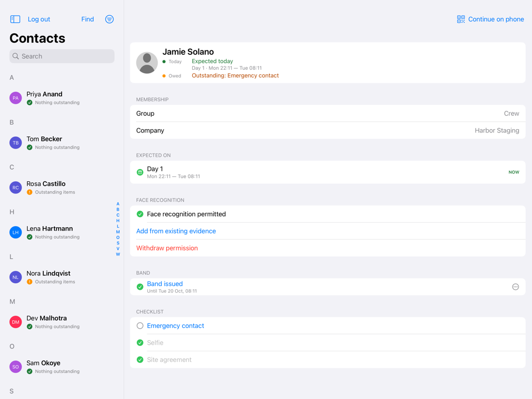The image size is (532, 399).
Task: Select Lena Hartmann's LH avatar
Action: pyautogui.click(x=16, y=232)
